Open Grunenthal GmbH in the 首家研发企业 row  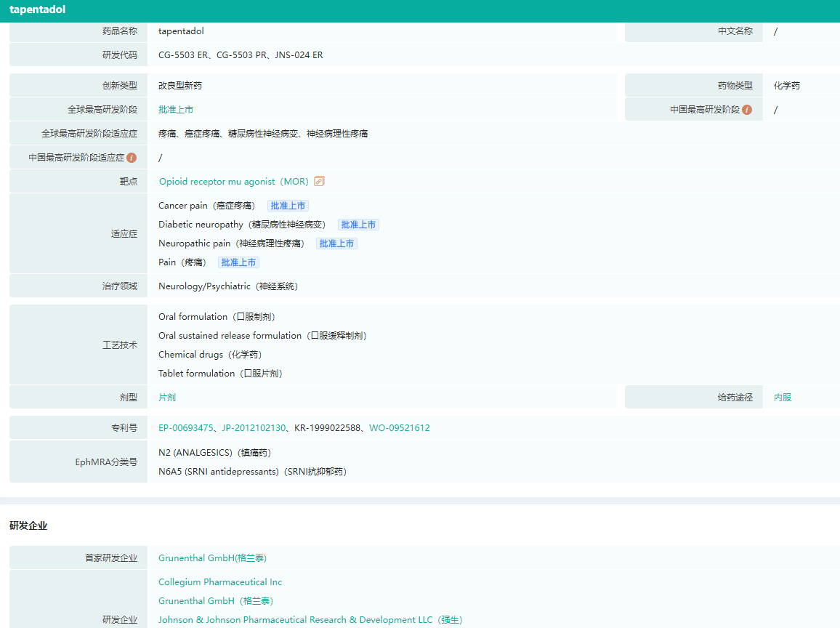212,558
